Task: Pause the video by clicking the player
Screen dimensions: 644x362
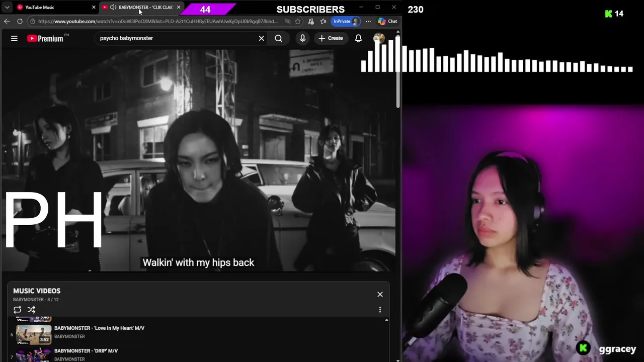Action: coord(198,160)
